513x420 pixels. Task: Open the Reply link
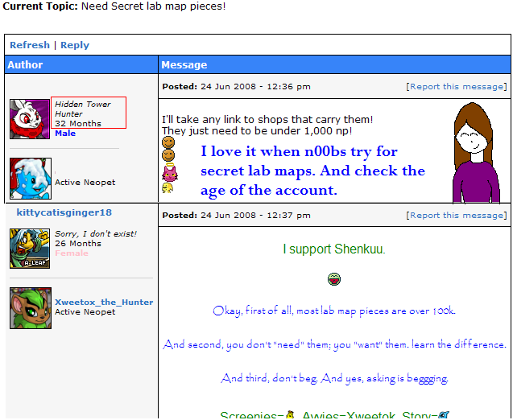pyautogui.click(x=75, y=45)
